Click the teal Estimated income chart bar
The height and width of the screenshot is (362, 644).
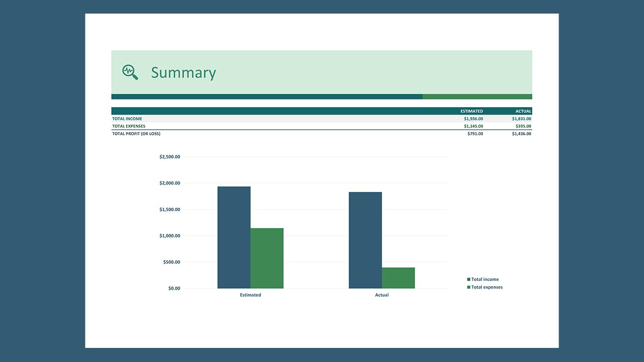click(x=233, y=236)
